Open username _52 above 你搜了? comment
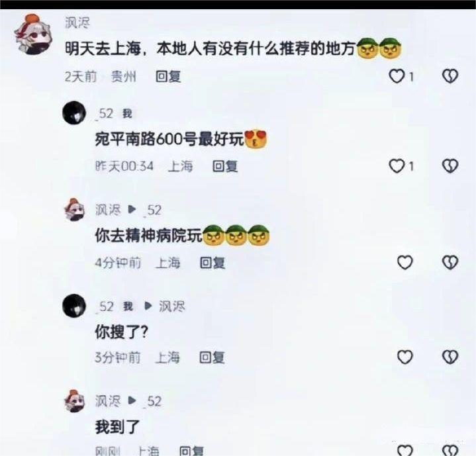Image resolution: width=476 pixels, height=456 pixels. pos(106,306)
